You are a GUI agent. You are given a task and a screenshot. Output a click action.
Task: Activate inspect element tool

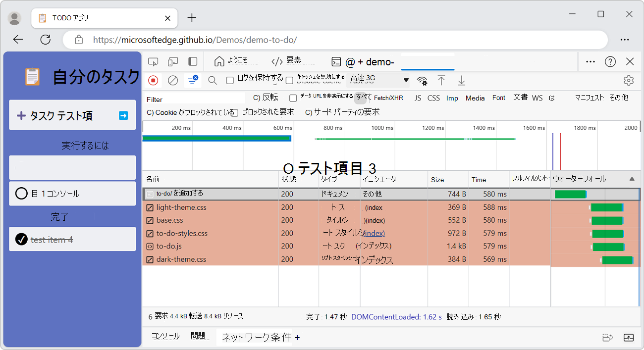click(x=153, y=61)
